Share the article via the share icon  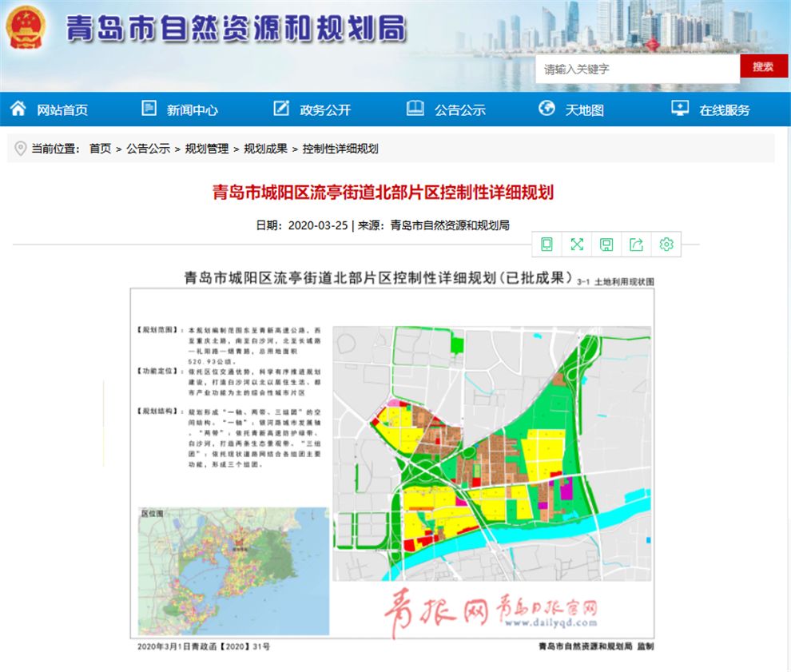636,245
